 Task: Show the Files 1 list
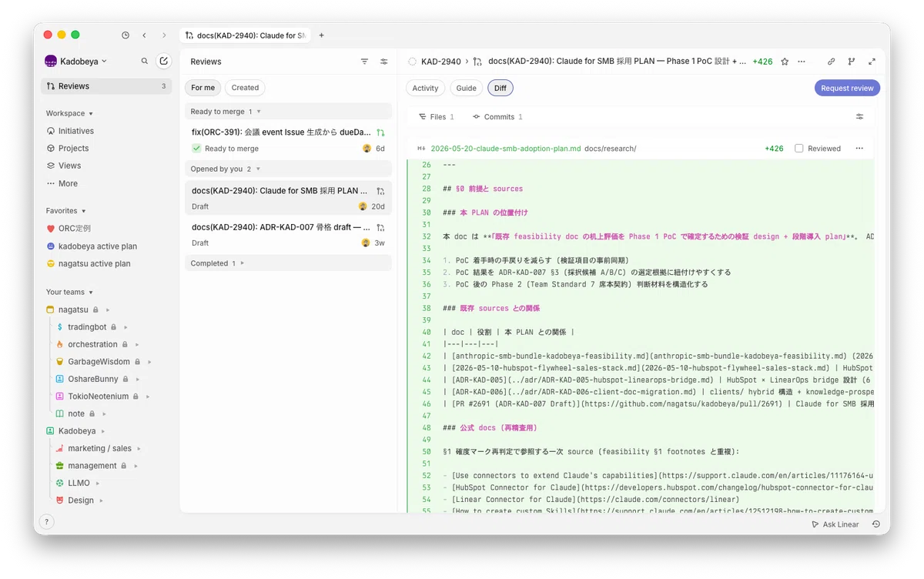pyautogui.click(x=436, y=117)
